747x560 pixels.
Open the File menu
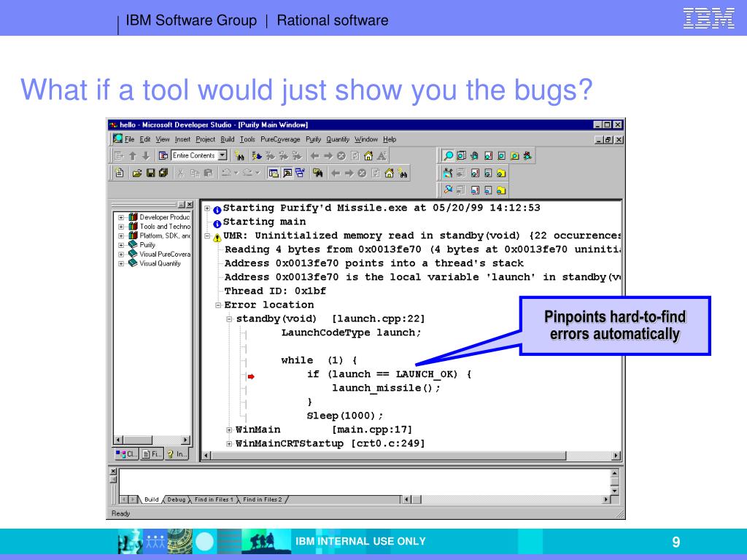click(x=130, y=139)
